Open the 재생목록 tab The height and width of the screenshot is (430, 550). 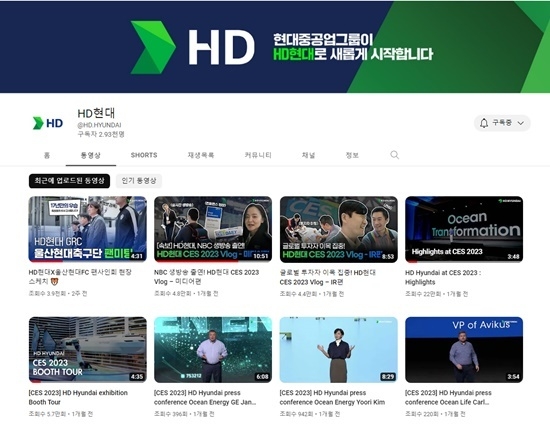[x=201, y=155]
